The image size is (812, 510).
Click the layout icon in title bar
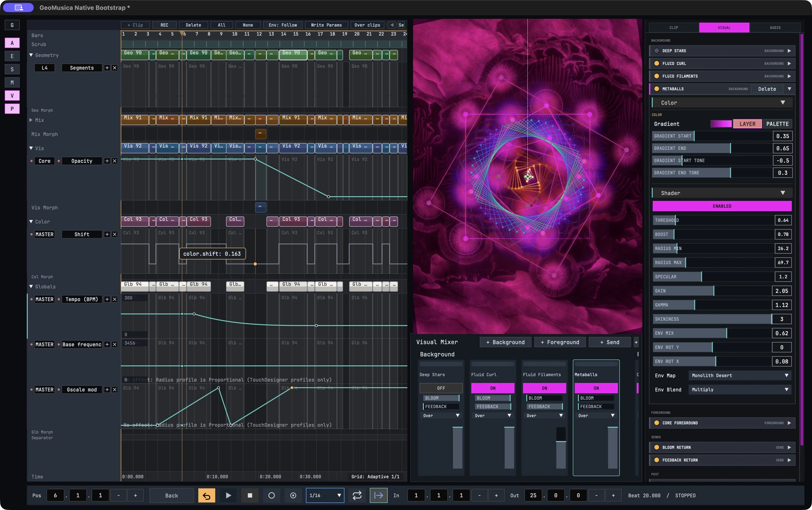click(19, 7)
